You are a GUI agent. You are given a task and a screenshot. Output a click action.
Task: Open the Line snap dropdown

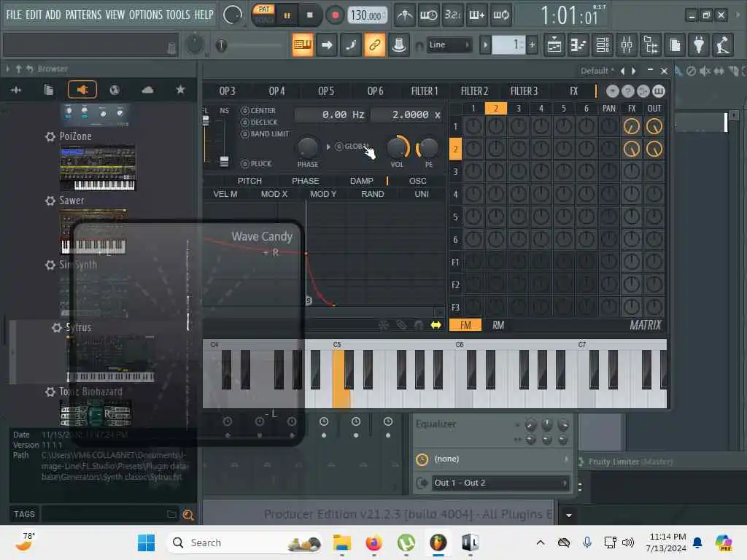[449, 44]
